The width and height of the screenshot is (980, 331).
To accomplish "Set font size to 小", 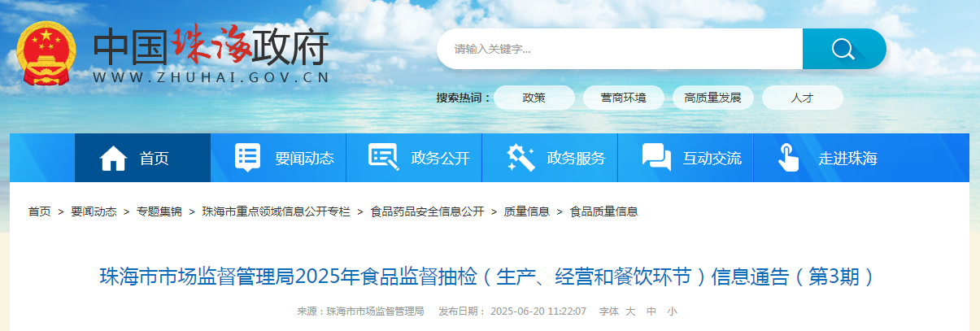I will (x=672, y=311).
